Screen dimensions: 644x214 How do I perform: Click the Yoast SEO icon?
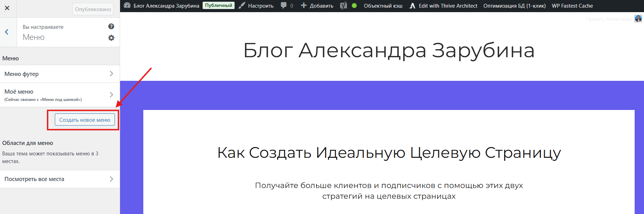344,6
